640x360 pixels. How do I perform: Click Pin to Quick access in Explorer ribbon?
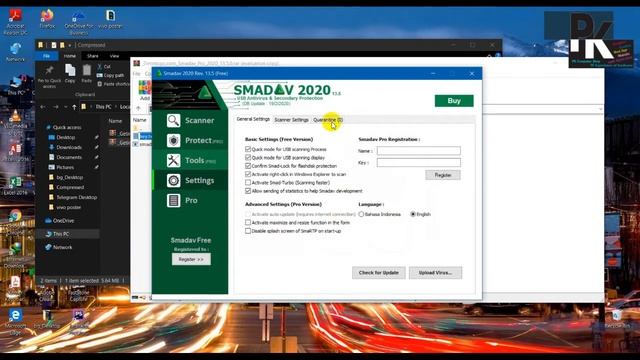coord(49,76)
